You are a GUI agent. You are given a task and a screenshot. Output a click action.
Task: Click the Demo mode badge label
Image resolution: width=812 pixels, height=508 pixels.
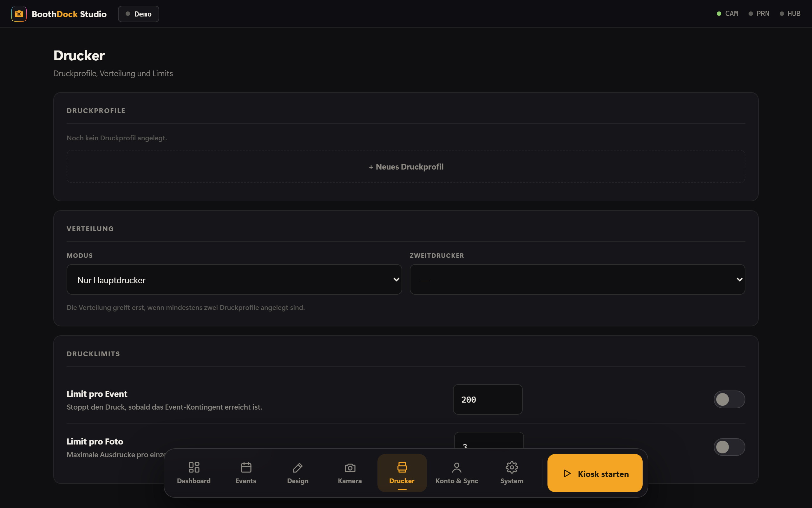pos(143,14)
